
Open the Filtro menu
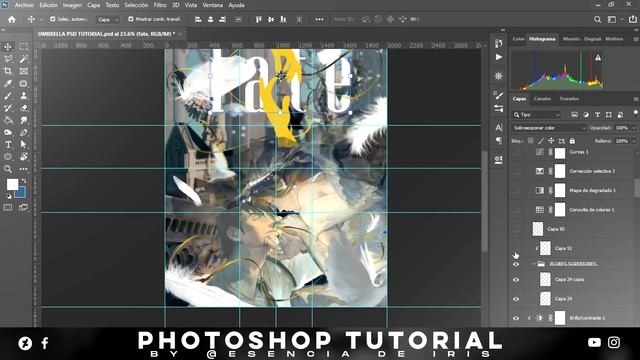tap(160, 5)
